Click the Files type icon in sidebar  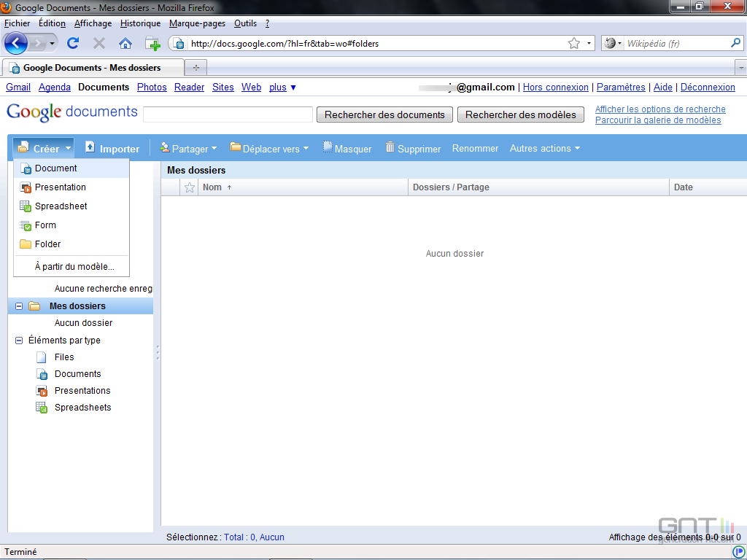(42, 357)
